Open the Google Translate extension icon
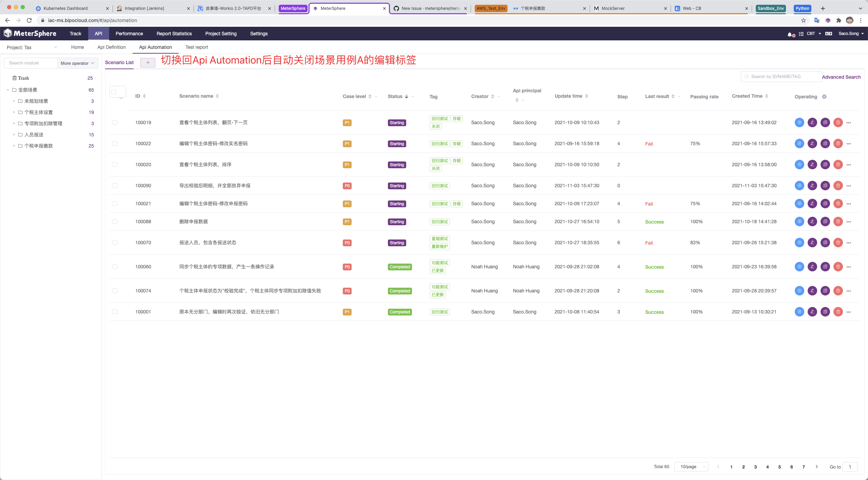 point(816,20)
